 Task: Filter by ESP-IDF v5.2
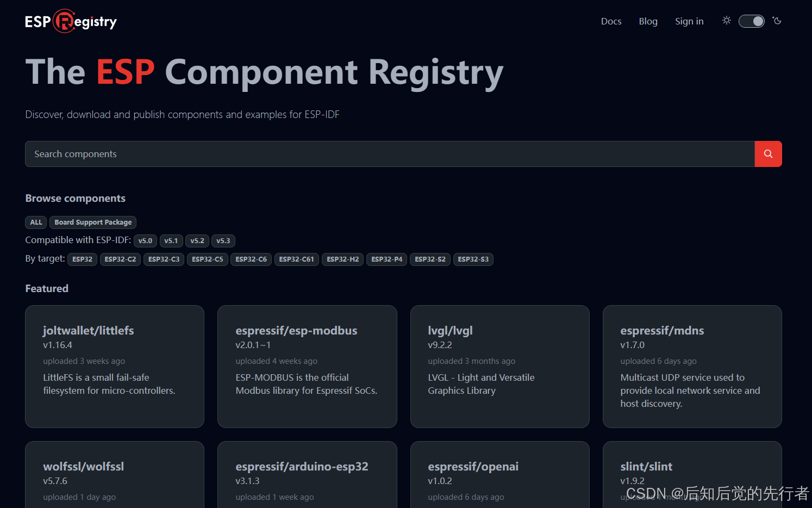pyautogui.click(x=197, y=241)
